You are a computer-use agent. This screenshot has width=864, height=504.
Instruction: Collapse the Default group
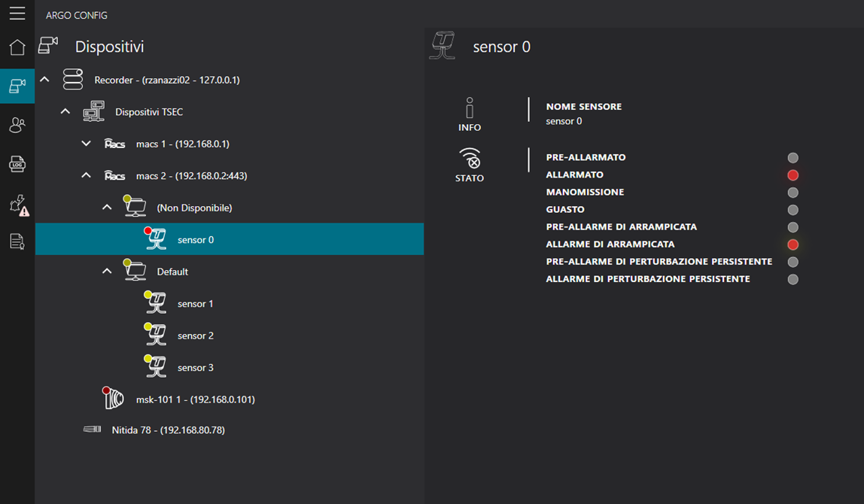(107, 272)
